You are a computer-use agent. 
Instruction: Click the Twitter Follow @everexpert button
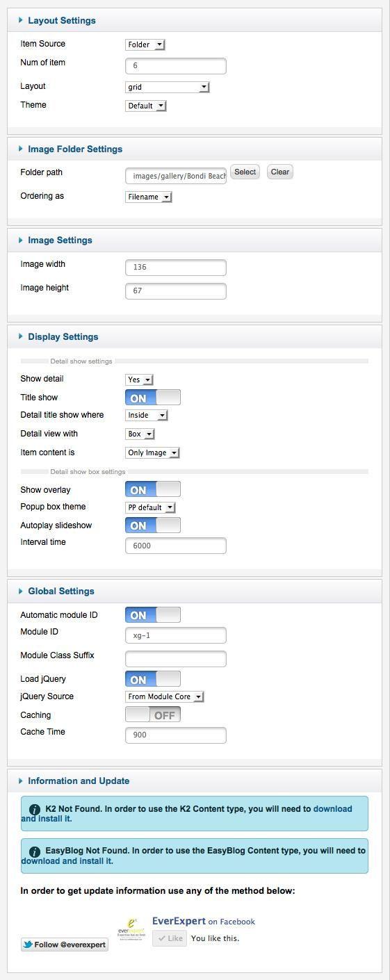65,945
